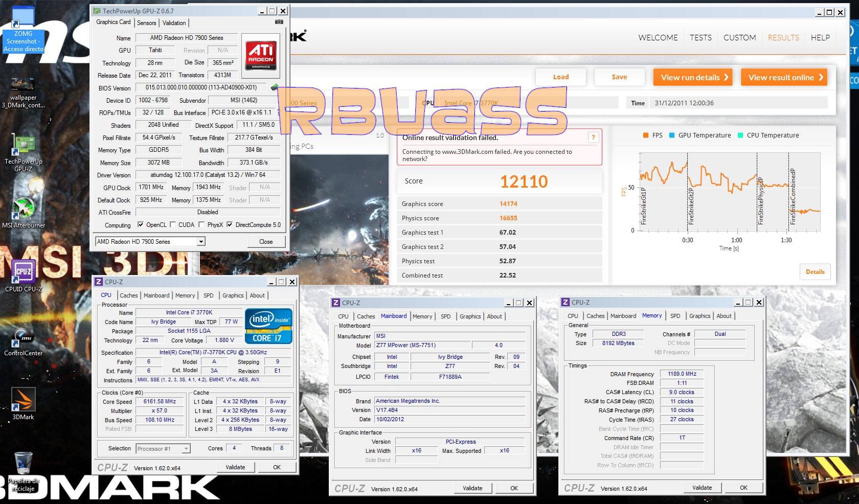Click the View result online button

pyautogui.click(x=784, y=78)
